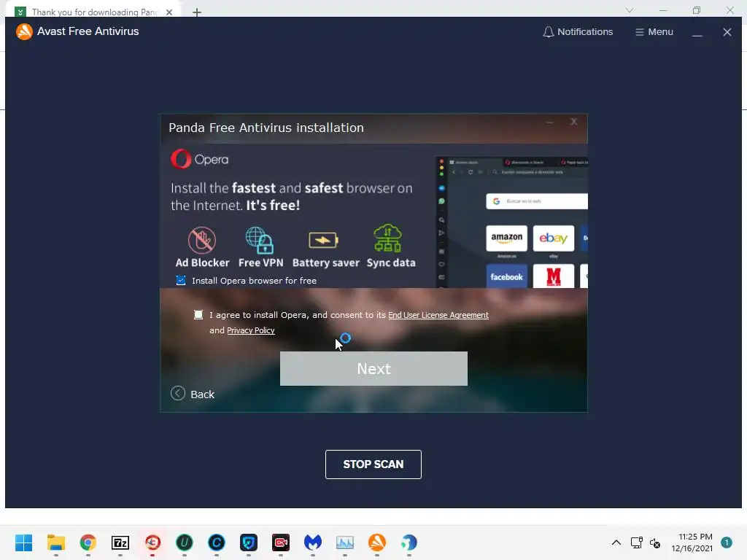
Task: Close the Thank you for downloading tab
Action: (x=169, y=12)
